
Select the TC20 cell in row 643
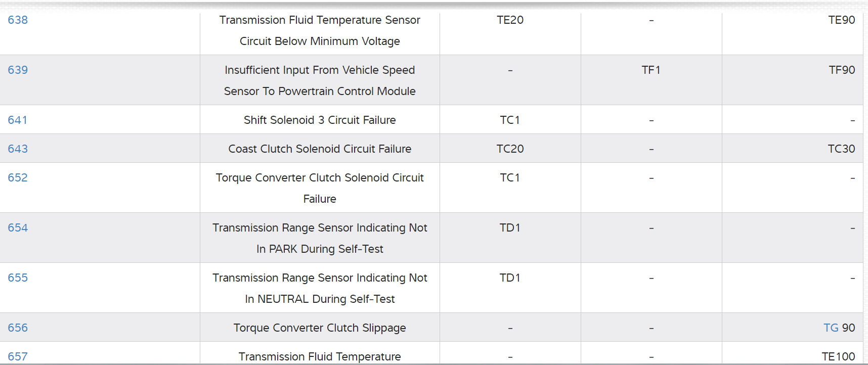pyautogui.click(x=510, y=149)
